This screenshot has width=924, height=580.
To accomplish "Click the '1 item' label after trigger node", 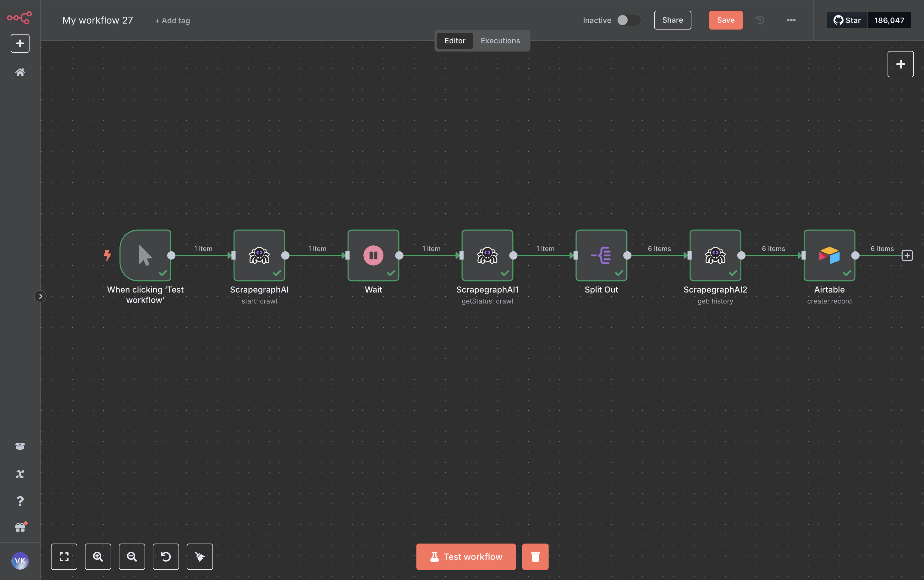I will pos(203,249).
